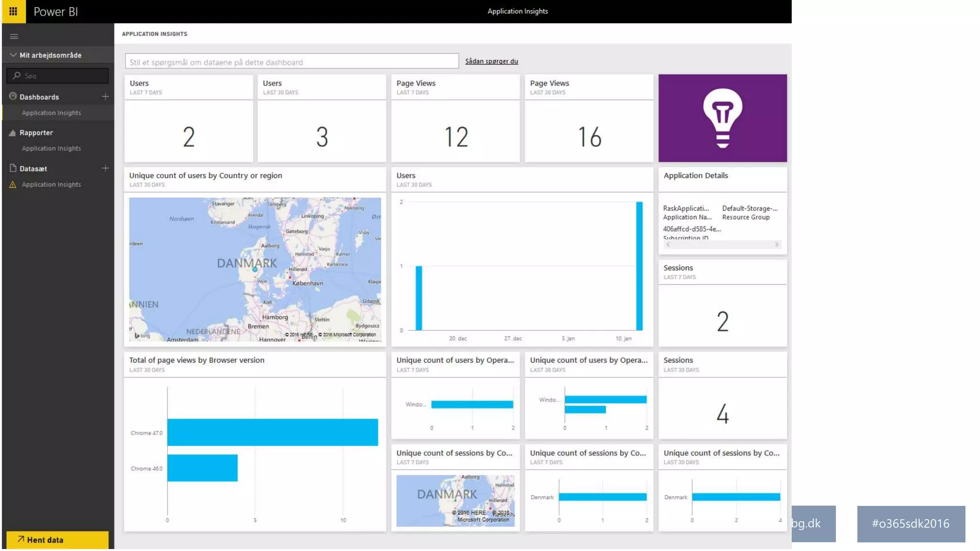The height and width of the screenshot is (551, 980).
Task: Click the Q&A question input box
Action: click(x=292, y=61)
